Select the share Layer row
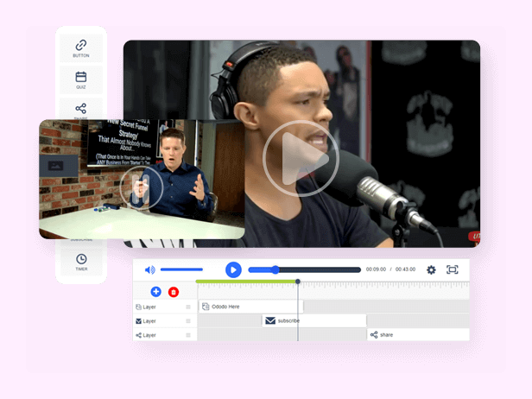 coord(165,335)
